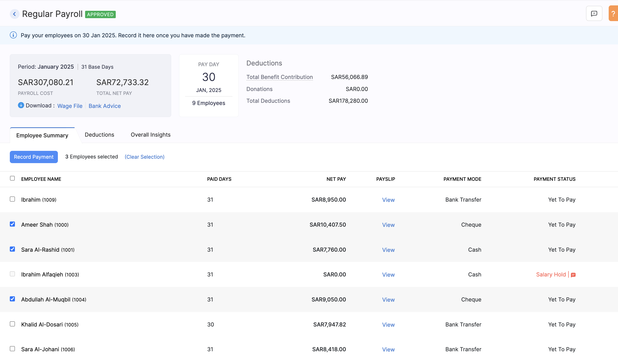The image size is (618, 364).
Task: Open Total Benefit Contribution details
Action: click(280, 77)
